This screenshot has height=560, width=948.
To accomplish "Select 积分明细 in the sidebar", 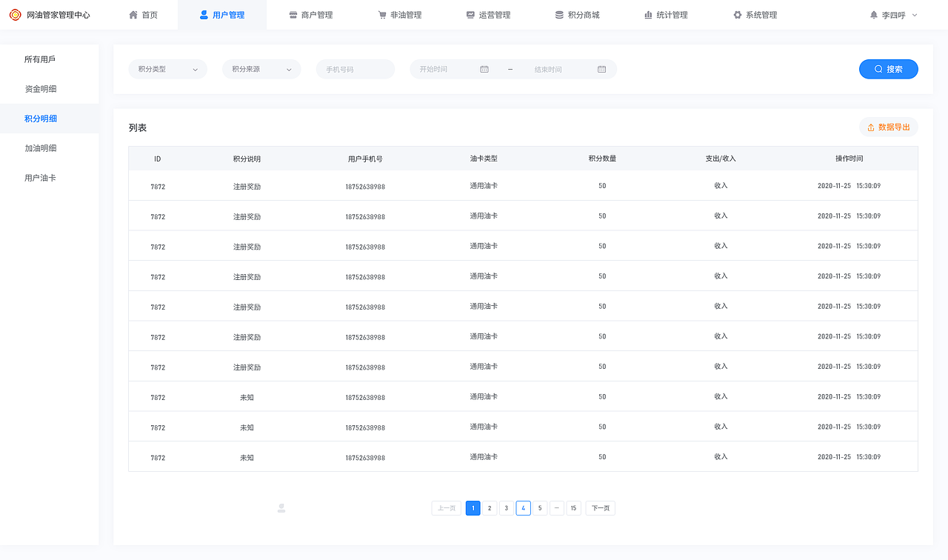I will [x=49, y=119].
